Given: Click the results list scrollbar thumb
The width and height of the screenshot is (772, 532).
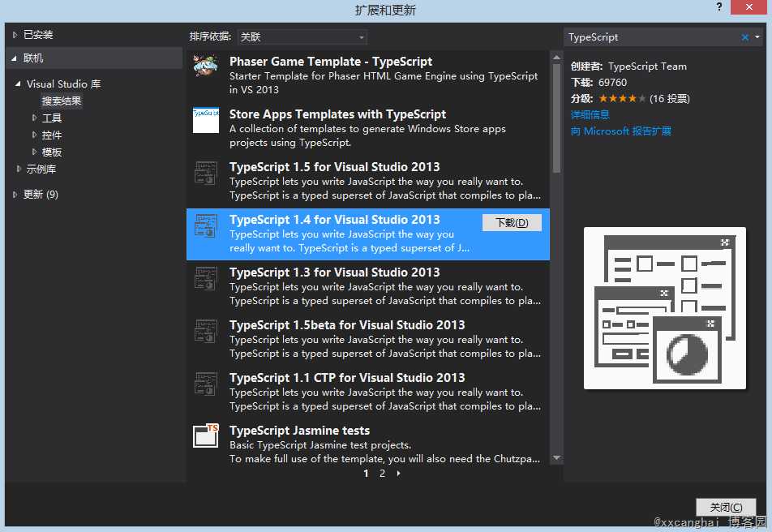Looking at the screenshot, I should 556,118.
